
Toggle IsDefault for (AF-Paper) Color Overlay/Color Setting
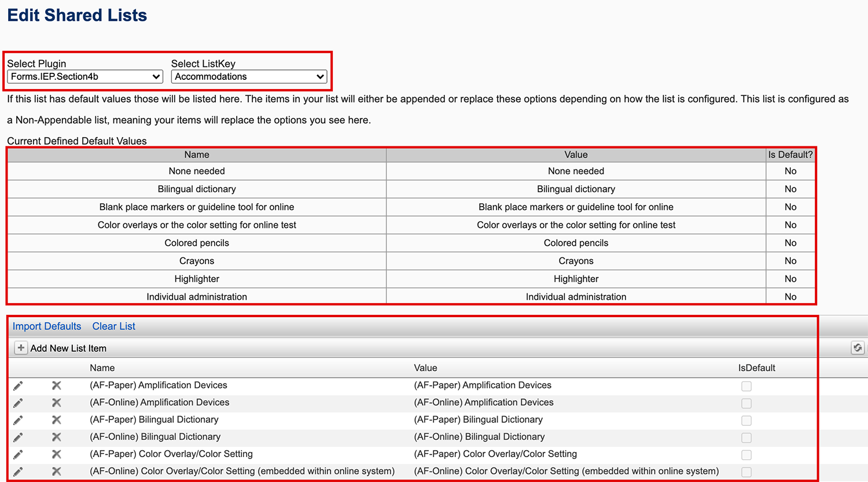(746, 455)
